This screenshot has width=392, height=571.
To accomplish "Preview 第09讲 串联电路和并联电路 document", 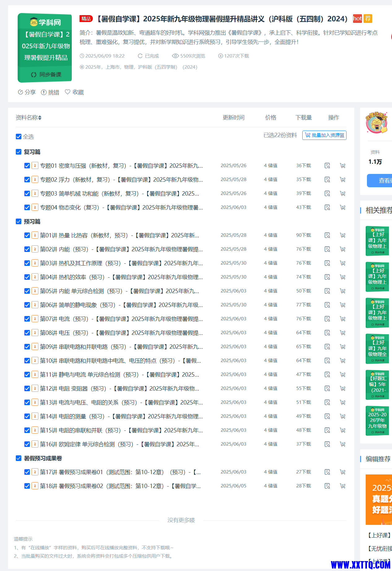I will point(327,347).
